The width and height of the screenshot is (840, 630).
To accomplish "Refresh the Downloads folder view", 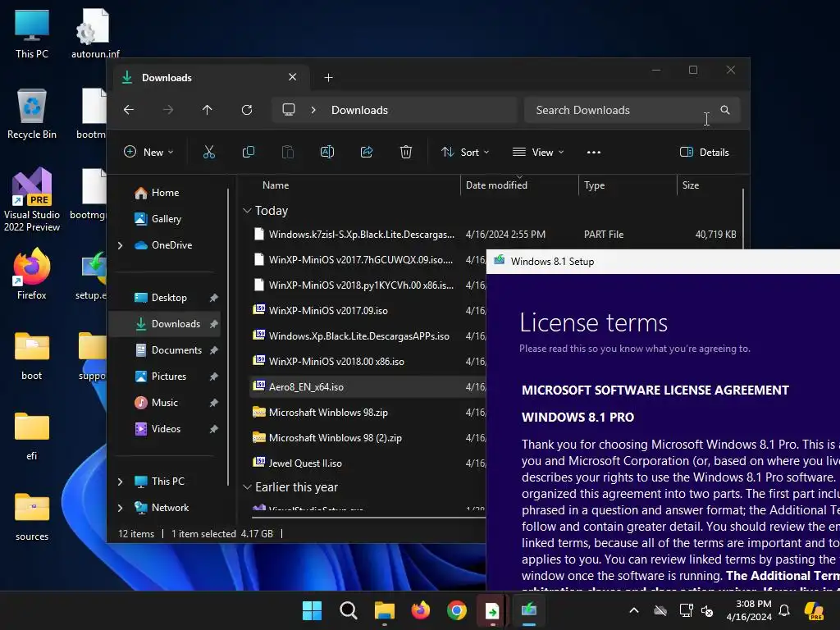I will (x=247, y=110).
